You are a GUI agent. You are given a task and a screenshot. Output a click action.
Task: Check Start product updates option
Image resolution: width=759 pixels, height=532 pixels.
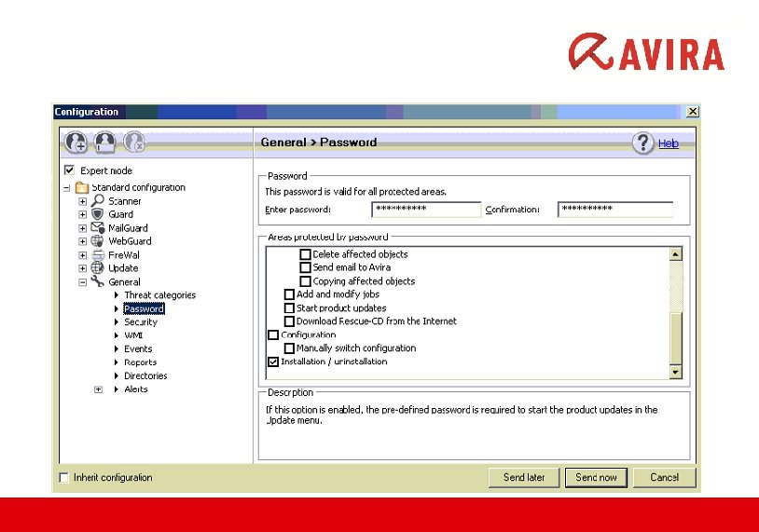[x=289, y=307]
